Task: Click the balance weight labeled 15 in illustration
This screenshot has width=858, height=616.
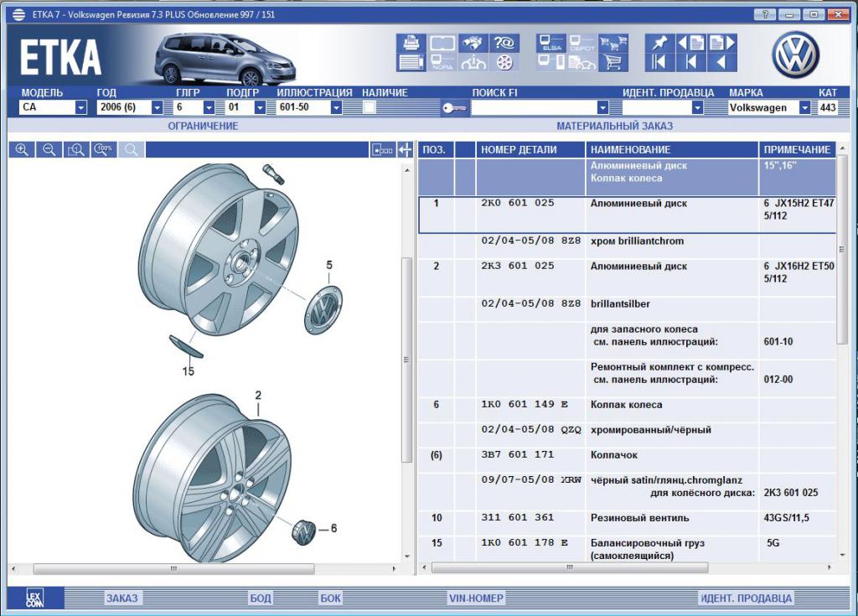Action: [186, 347]
